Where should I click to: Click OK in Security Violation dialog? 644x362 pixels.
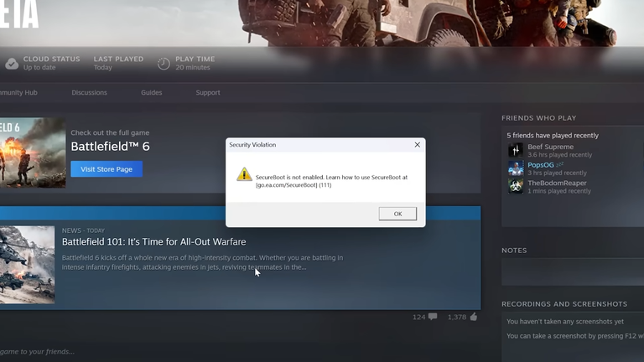pos(397,214)
